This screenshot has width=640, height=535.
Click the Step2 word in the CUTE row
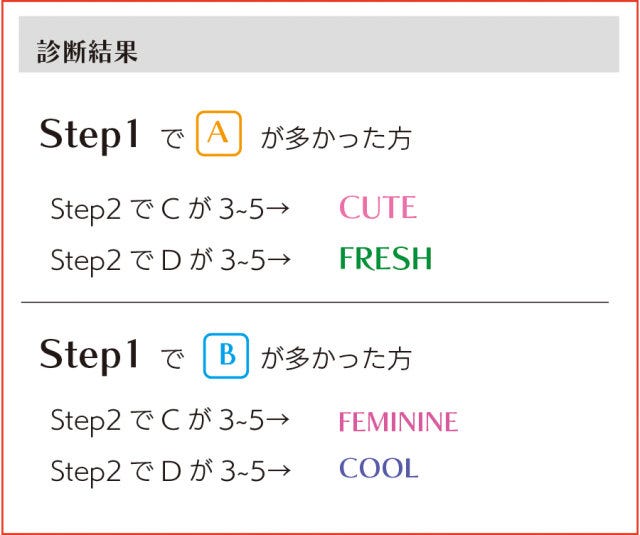[85, 210]
